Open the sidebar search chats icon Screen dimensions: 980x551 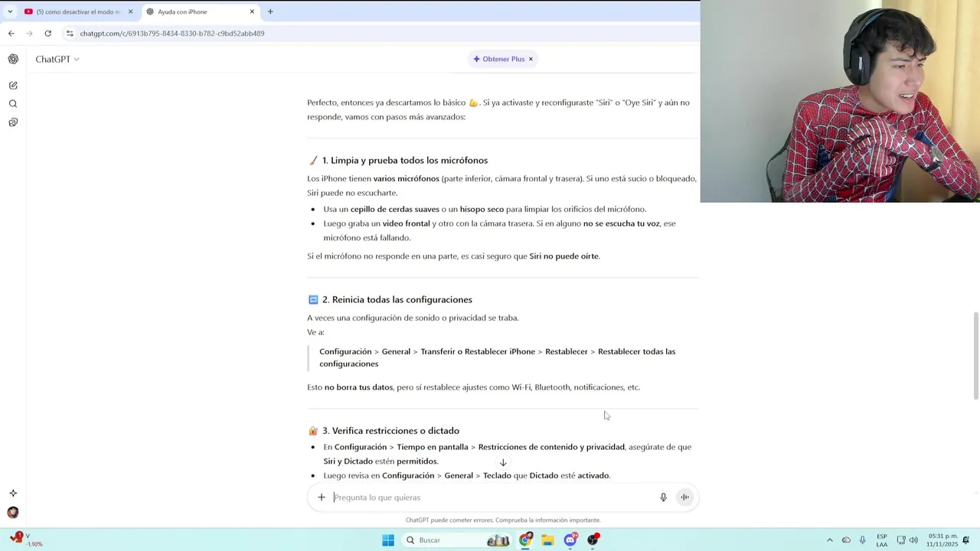[x=13, y=103]
